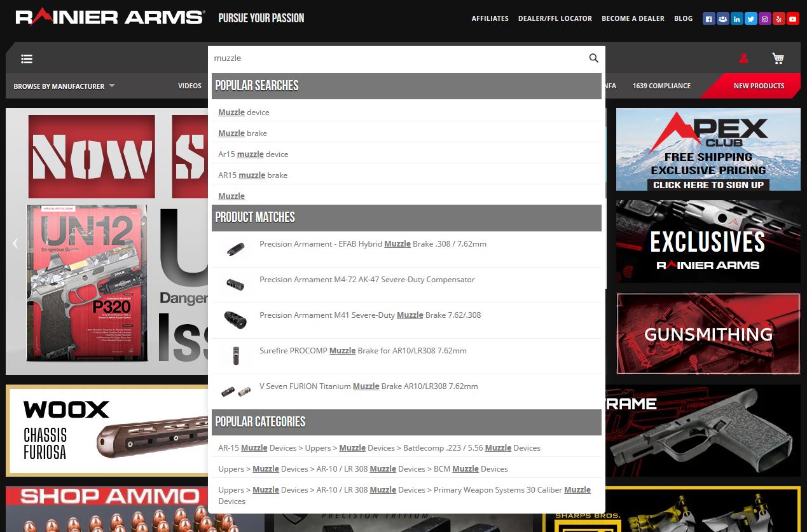
Task: Open Precision Armament EFAB Hybrid Muzzle Brake
Action: pyautogui.click(x=373, y=243)
